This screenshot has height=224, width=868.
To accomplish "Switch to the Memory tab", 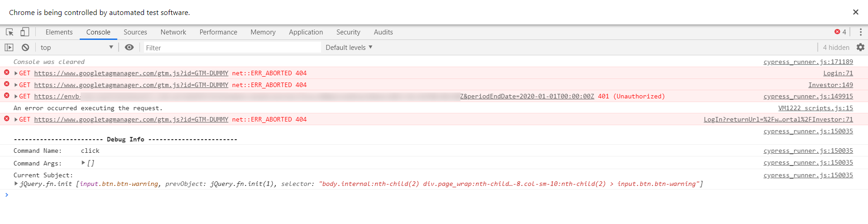I will (263, 32).
